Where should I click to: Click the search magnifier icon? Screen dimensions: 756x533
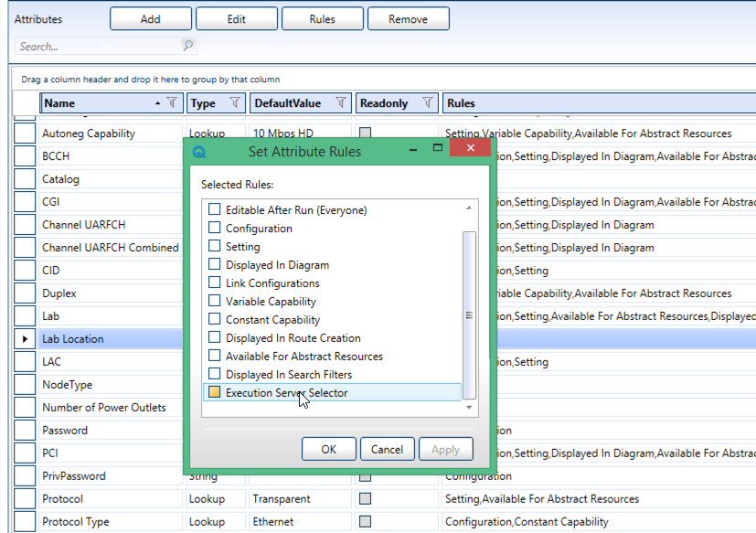(x=187, y=46)
